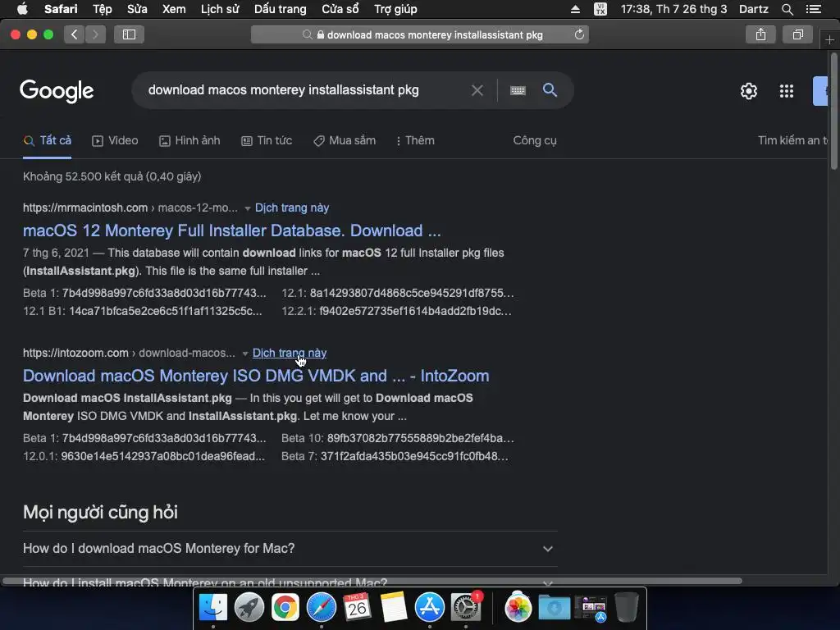Open the Safari menu

(x=61, y=9)
